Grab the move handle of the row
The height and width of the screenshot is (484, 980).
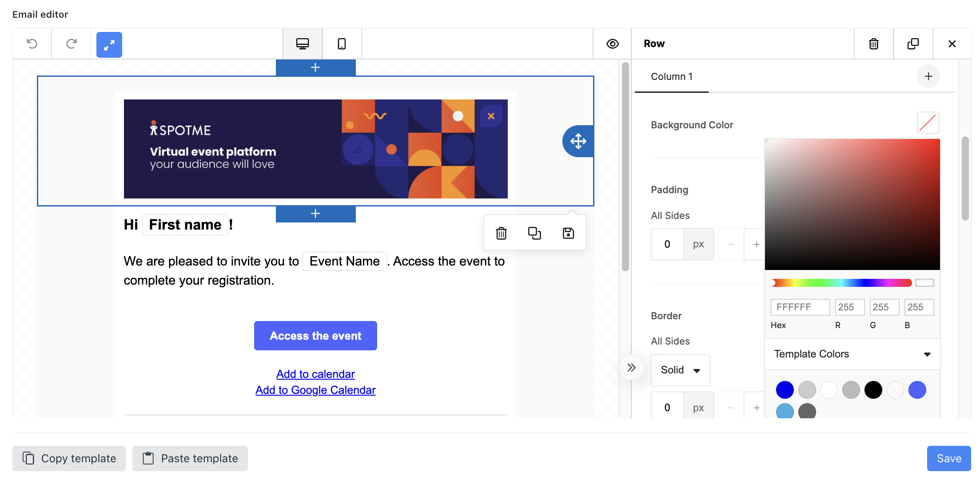[578, 141]
